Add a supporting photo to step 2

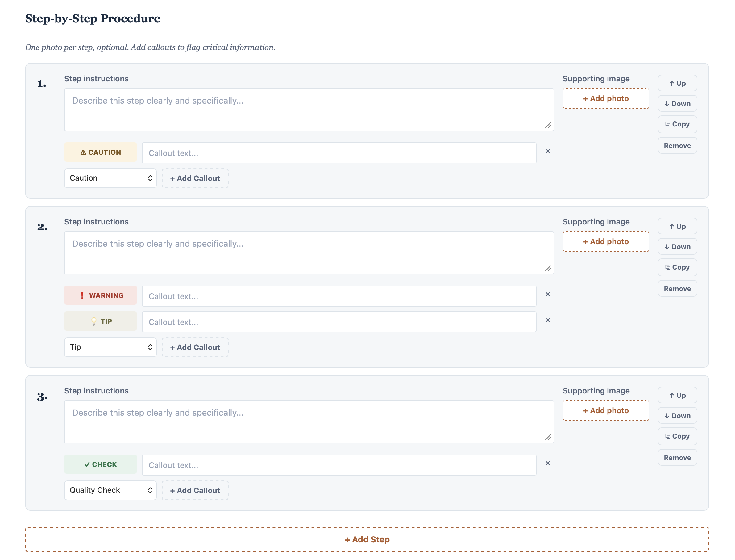(606, 241)
